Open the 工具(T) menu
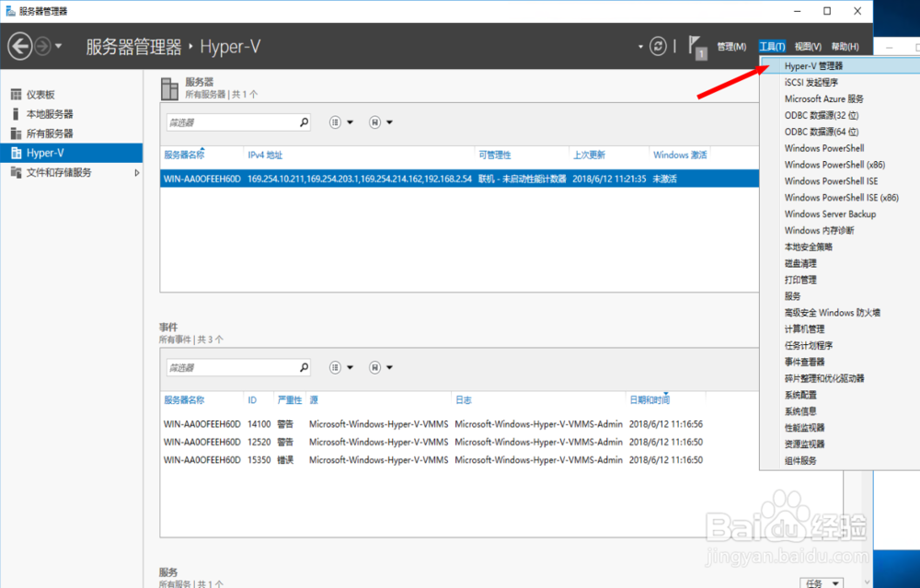920x588 pixels. point(772,46)
